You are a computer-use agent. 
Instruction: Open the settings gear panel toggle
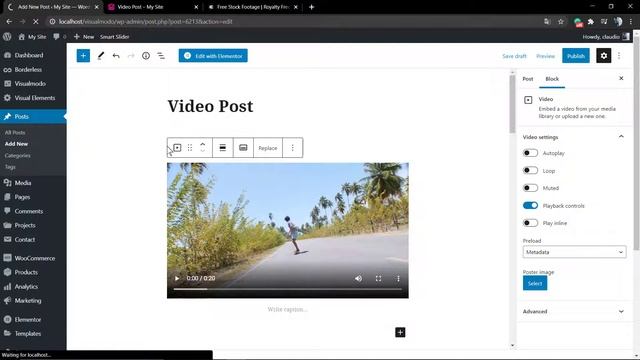pos(604,56)
